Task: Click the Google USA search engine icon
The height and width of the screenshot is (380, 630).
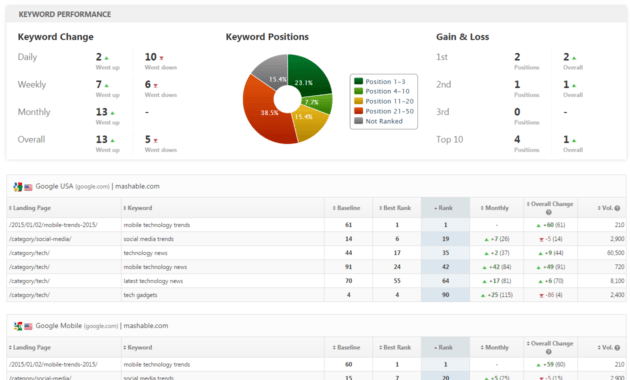Action: point(18,187)
